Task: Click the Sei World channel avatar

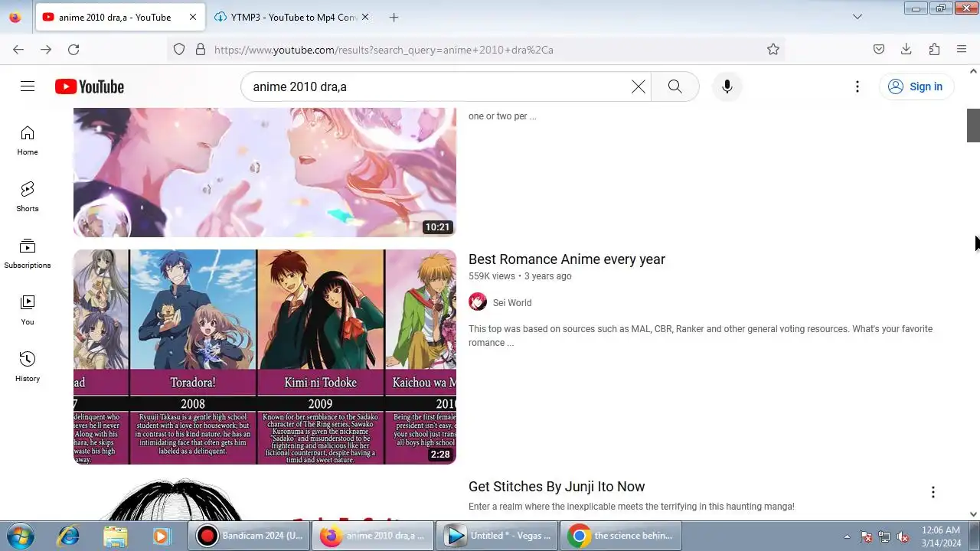Action: click(x=478, y=302)
